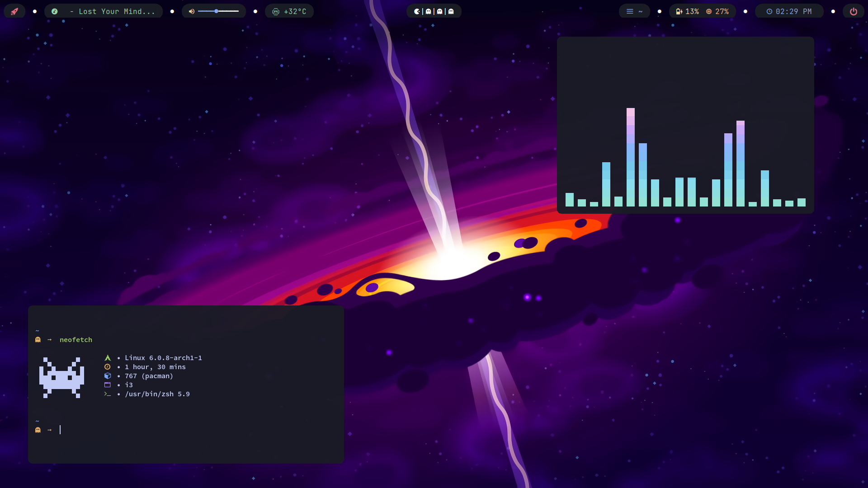Image resolution: width=868 pixels, height=488 pixels.
Task: Click the CPU temperature icon
Action: 276,12
